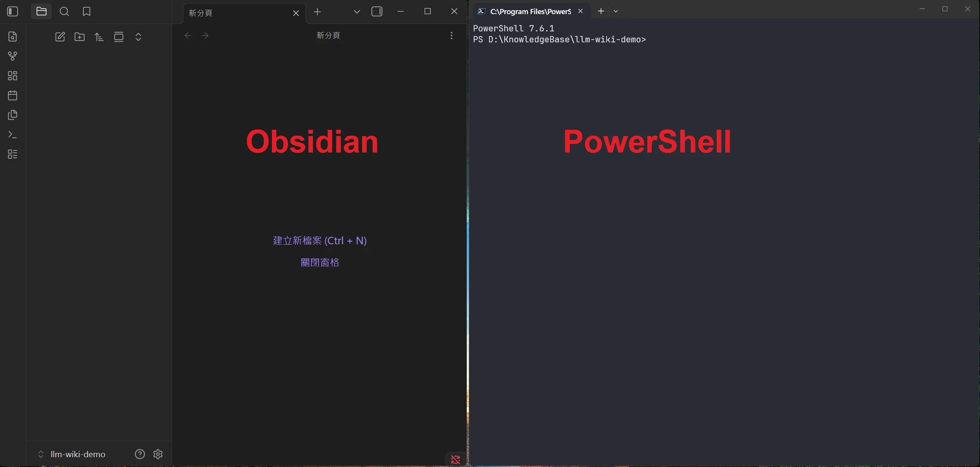980x467 pixels.
Task: Change the file sort order
Action: click(99, 37)
